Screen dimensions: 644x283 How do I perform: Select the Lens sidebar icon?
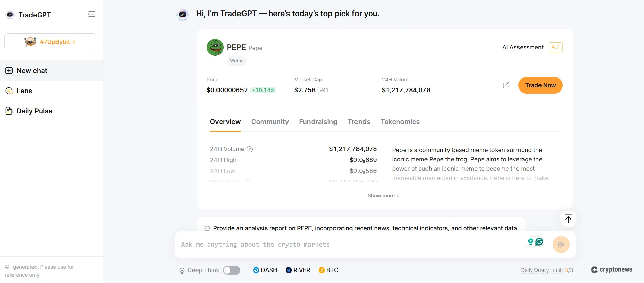(8, 91)
